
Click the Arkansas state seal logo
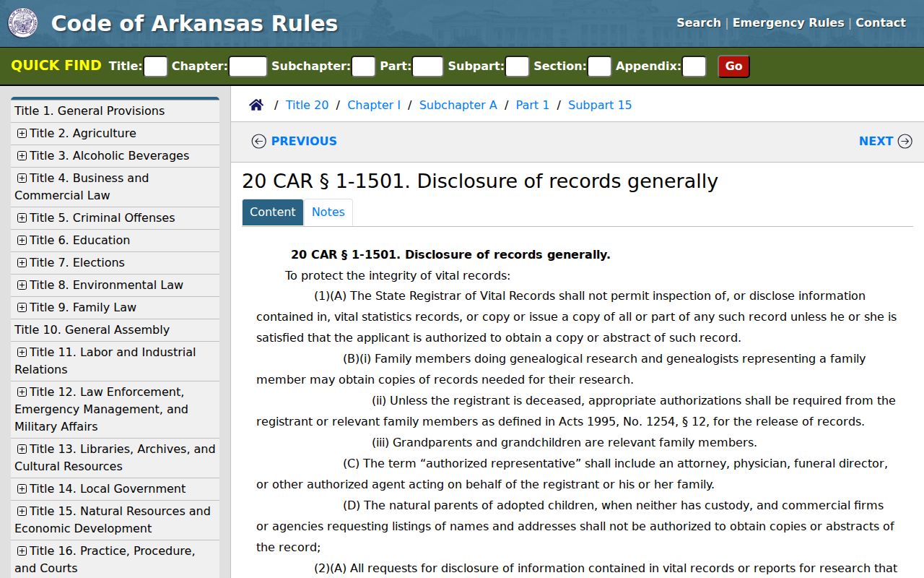point(22,23)
